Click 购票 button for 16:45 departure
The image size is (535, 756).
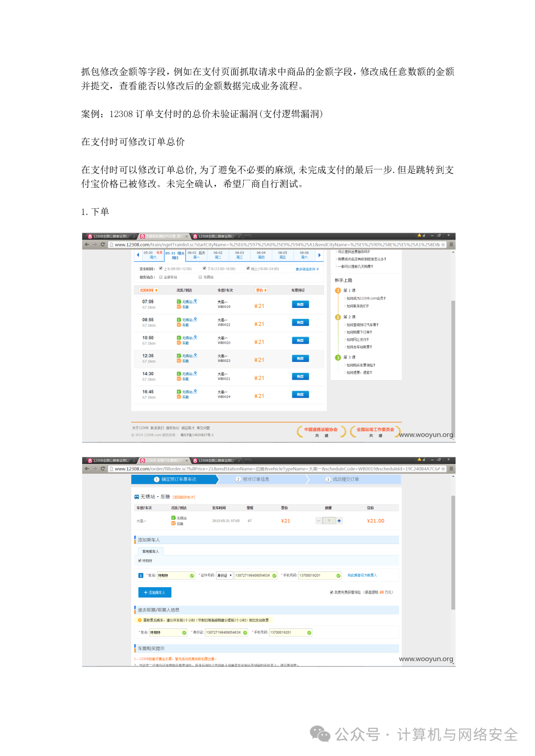[300, 394]
